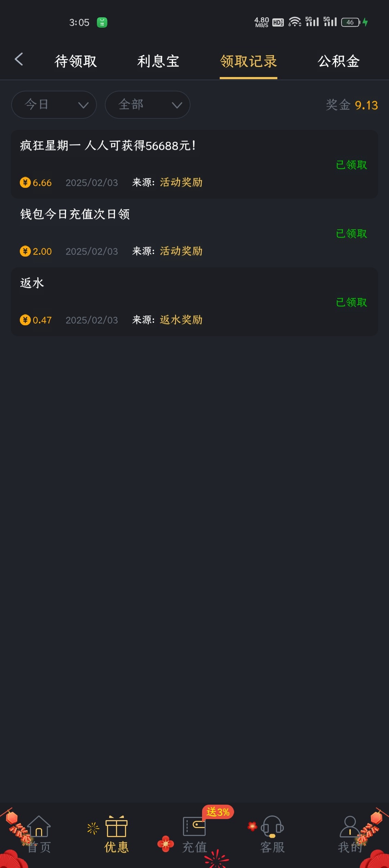The image size is (389, 868).
Task: Tap the coin icon beside 0.47
Action: (25, 320)
